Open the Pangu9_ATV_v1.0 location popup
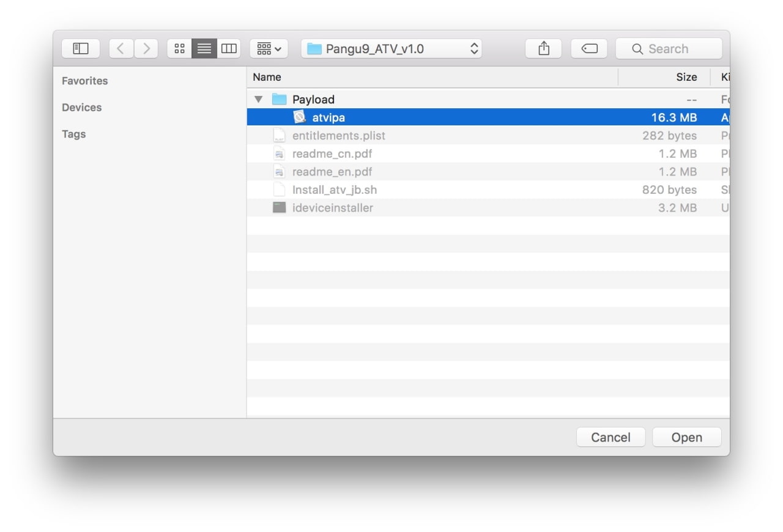The height and width of the screenshot is (532, 783). click(x=391, y=48)
